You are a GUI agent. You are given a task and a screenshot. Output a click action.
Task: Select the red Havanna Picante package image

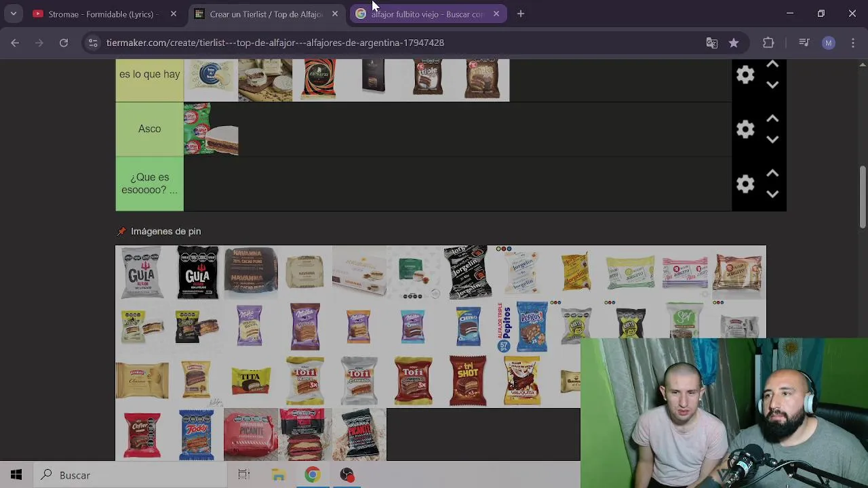pyautogui.click(x=251, y=434)
